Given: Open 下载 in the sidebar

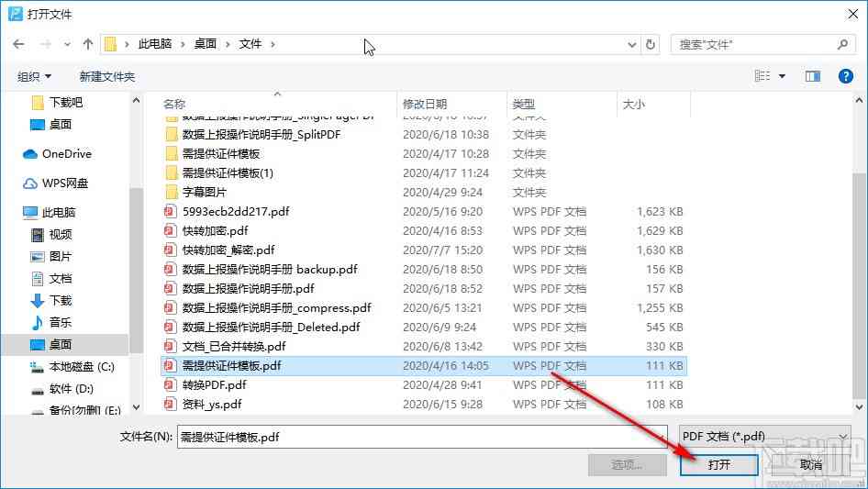Looking at the screenshot, I should point(60,301).
